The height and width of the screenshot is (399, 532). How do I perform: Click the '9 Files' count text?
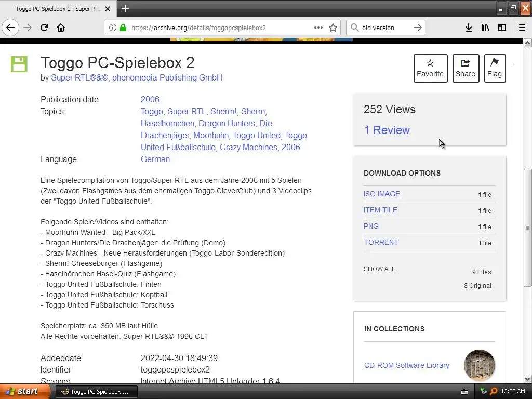pyautogui.click(x=482, y=272)
